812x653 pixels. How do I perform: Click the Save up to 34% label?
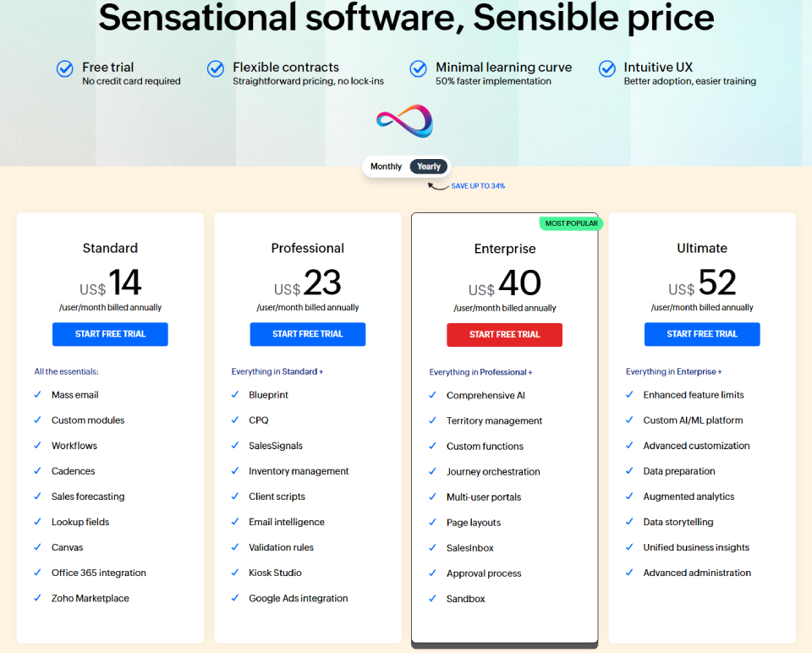[x=478, y=186]
